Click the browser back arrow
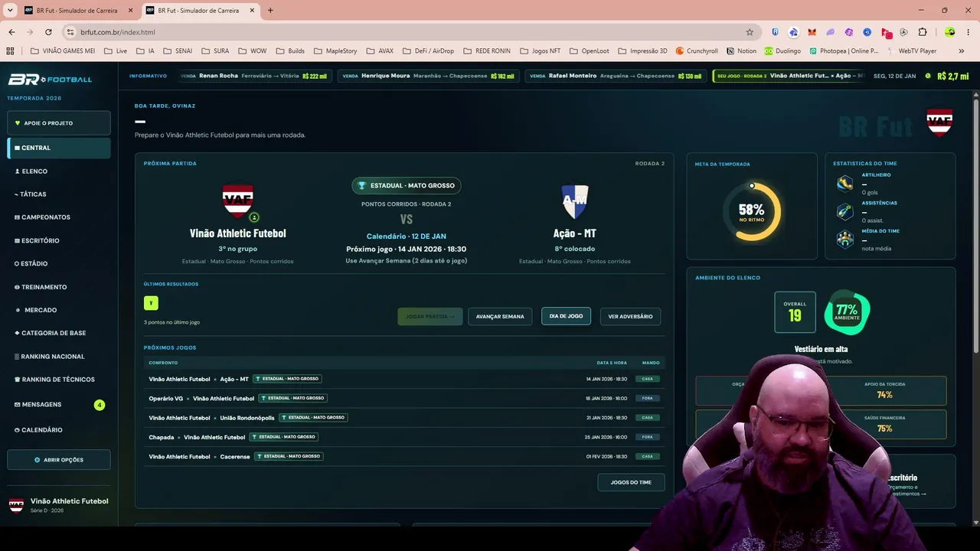 coord(11,32)
